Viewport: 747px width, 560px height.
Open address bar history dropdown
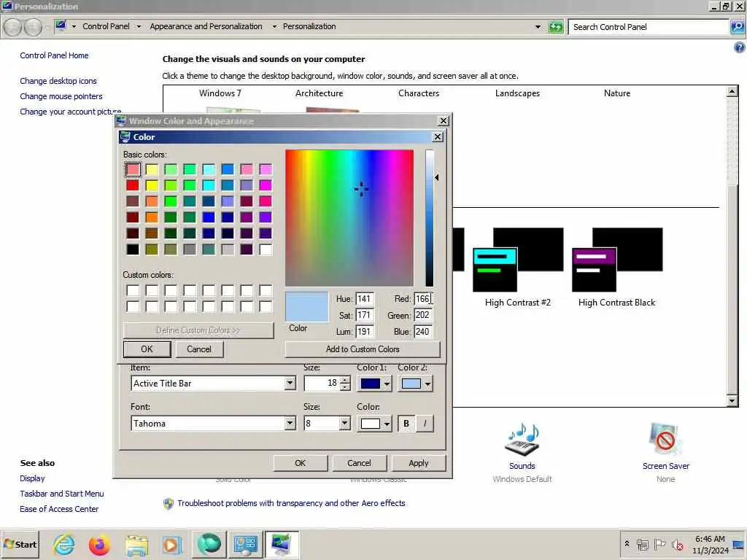[x=538, y=27]
